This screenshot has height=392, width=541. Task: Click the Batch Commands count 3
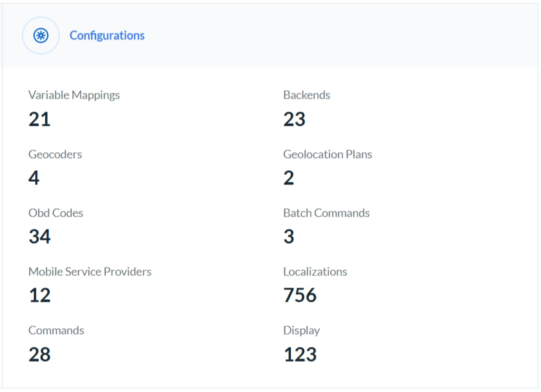(x=289, y=237)
